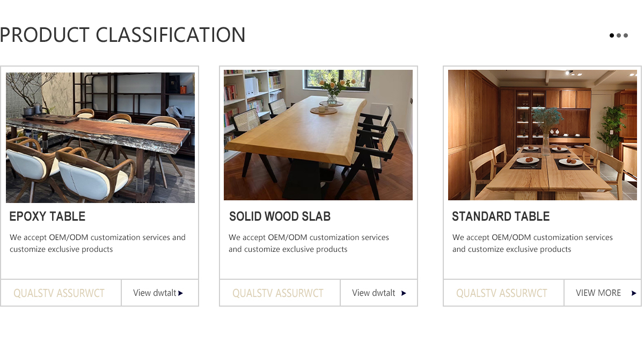The height and width of the screenshot is (341, 644).
Task: Click the Epoxy Table description text
Action: pos(98,243)
